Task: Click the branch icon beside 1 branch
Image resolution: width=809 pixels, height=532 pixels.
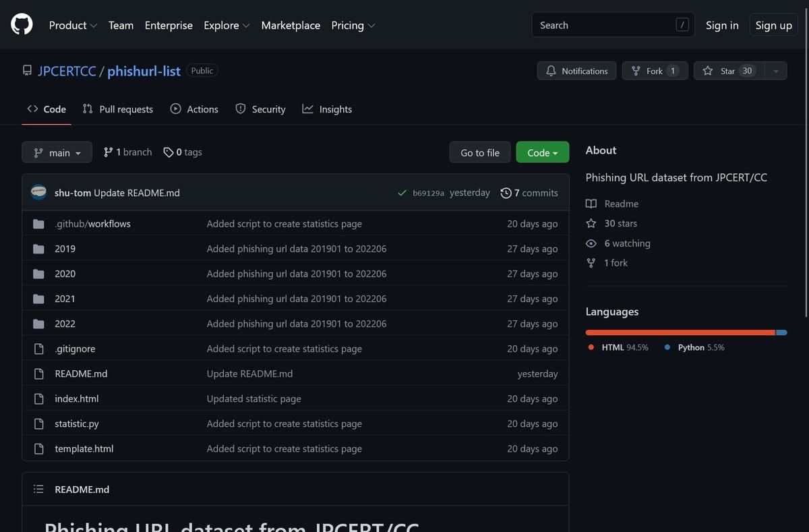Action: click(x=108, y=152)
